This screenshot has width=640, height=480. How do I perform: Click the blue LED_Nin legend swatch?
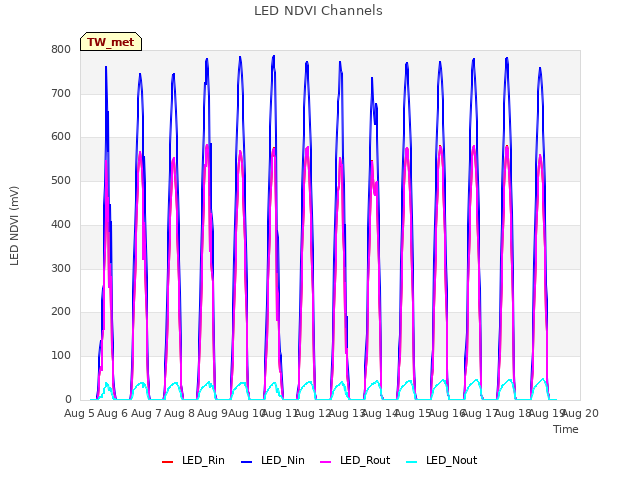(x=247, y=462)
